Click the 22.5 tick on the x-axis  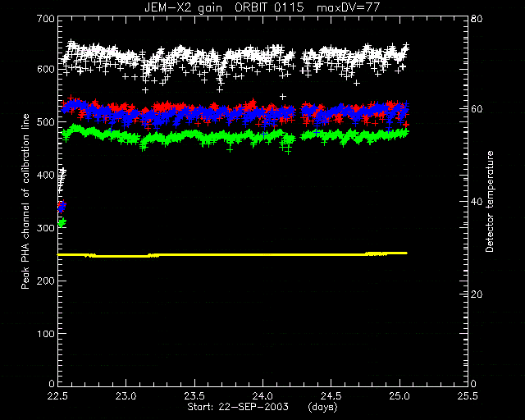click(57, 396)
